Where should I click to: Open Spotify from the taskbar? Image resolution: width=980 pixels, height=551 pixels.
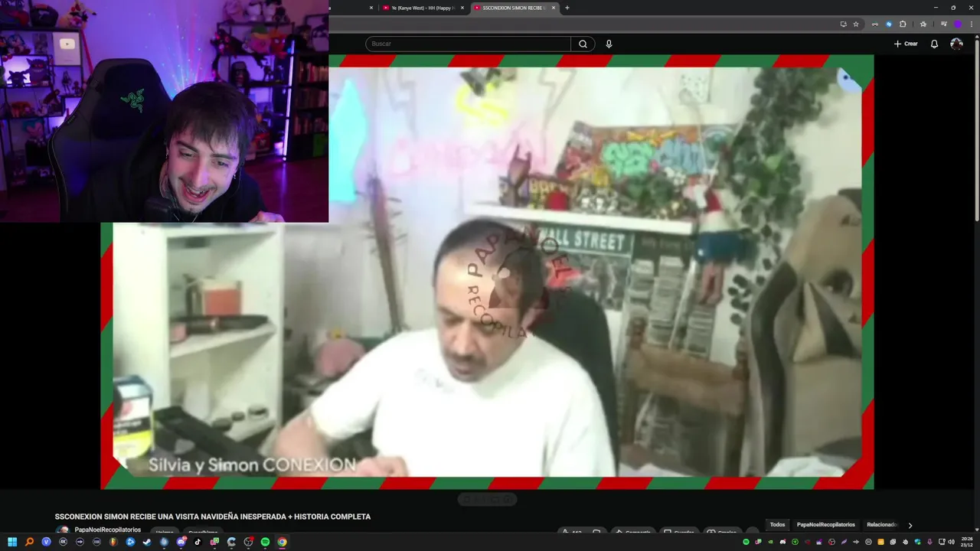(265, 542)
